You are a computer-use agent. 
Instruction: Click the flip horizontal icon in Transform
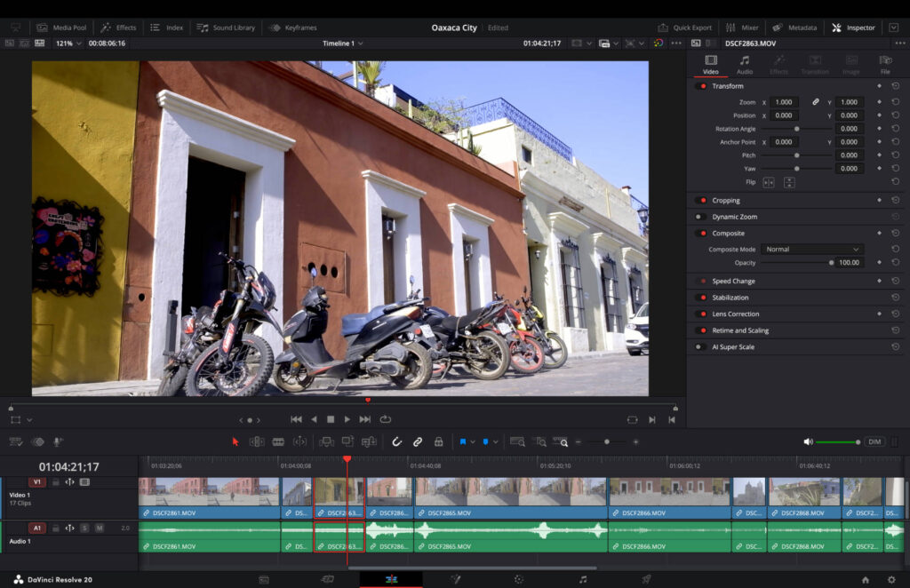[x=769, y=182]
